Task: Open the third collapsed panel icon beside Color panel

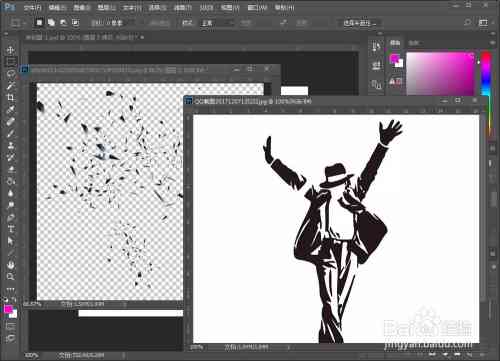Action: [377, 84]
